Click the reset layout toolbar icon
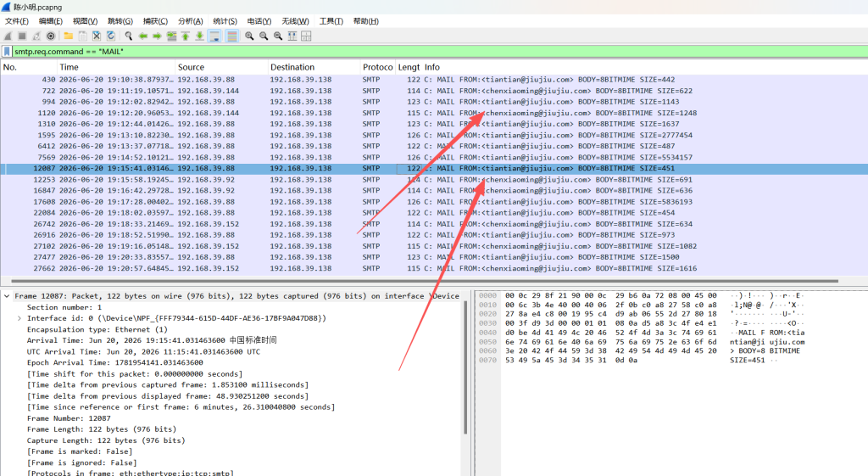The height and width of the screenshot is (476, 868). click(306, 36)
